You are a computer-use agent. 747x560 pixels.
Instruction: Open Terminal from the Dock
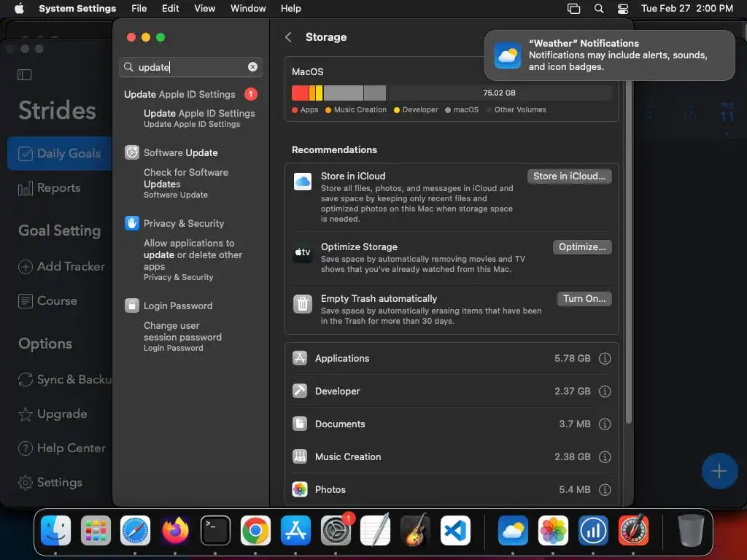215,531
